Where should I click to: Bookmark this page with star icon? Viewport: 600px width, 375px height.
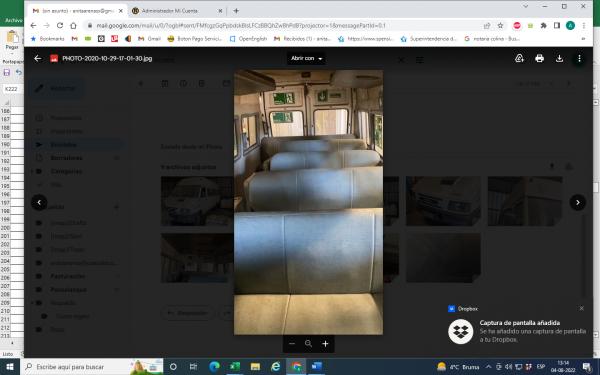click(500, 26)
